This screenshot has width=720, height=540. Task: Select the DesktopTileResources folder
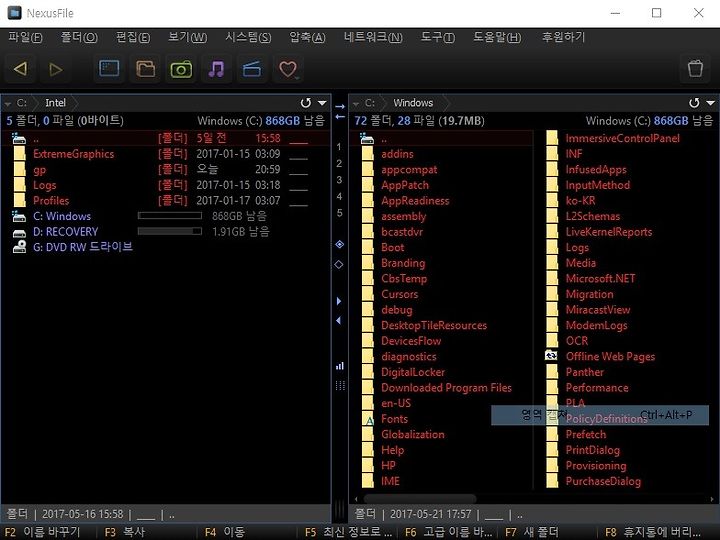point(434,326)
